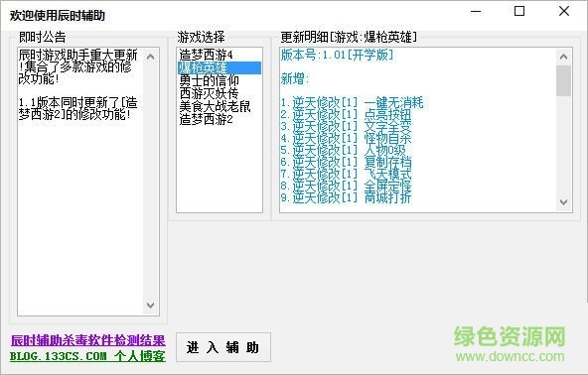Open the BLOG.133CS.COM 个人博客 link
Viewport: 588px width, 375px height.
coord(87,355)
